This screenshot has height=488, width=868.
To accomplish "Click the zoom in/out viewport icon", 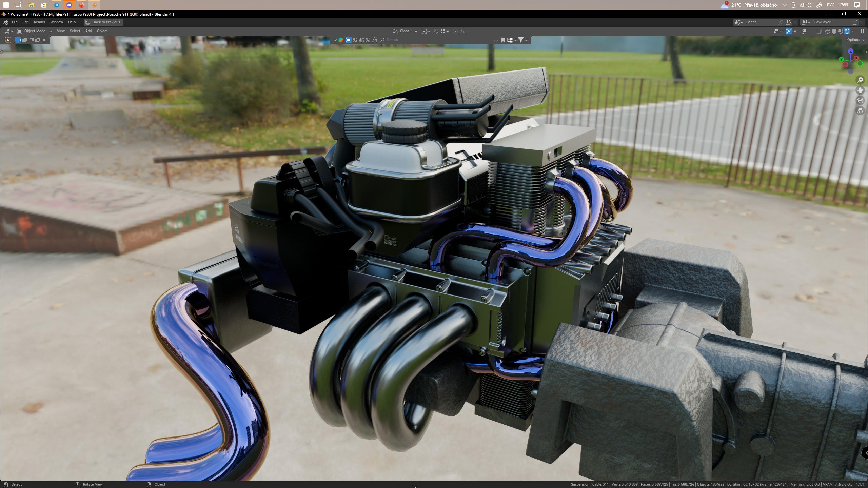I will 860,80.
